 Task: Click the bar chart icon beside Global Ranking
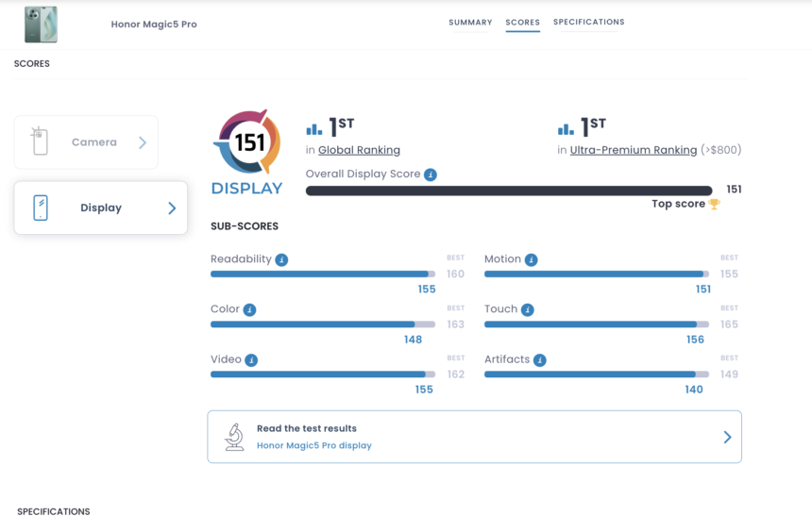tap(314, 129)
